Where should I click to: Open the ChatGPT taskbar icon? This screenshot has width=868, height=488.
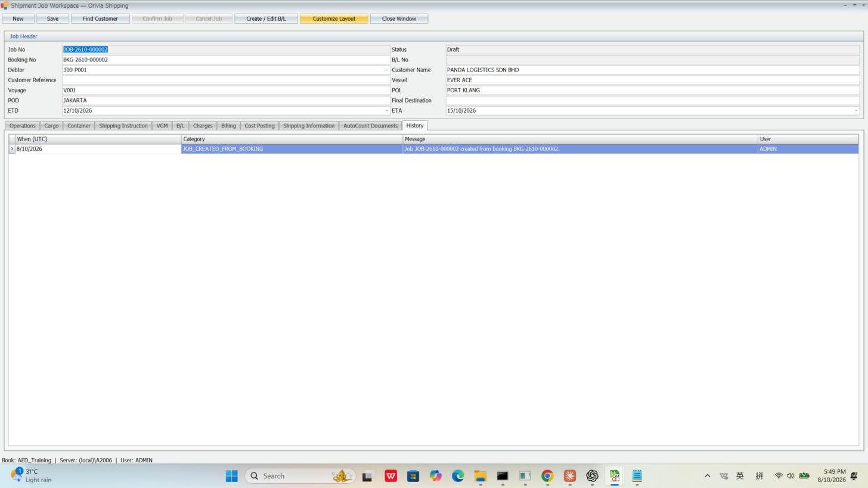(x=592, y=475)
